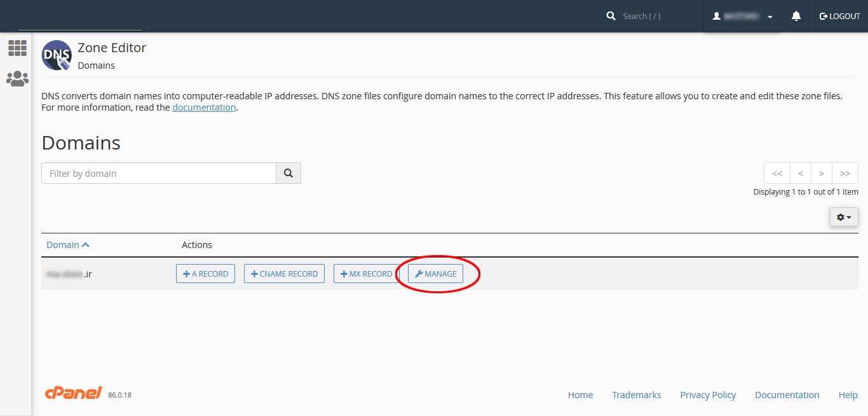Go to first page with << button
The width and height of the screenshot is (868, 416).
(777, 173)
